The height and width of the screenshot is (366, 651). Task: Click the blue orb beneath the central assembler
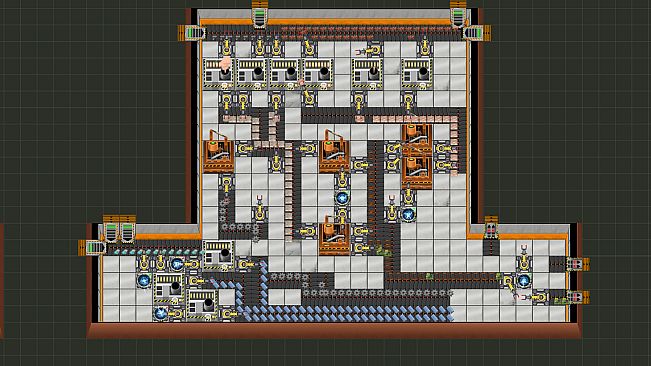(343, 198)
